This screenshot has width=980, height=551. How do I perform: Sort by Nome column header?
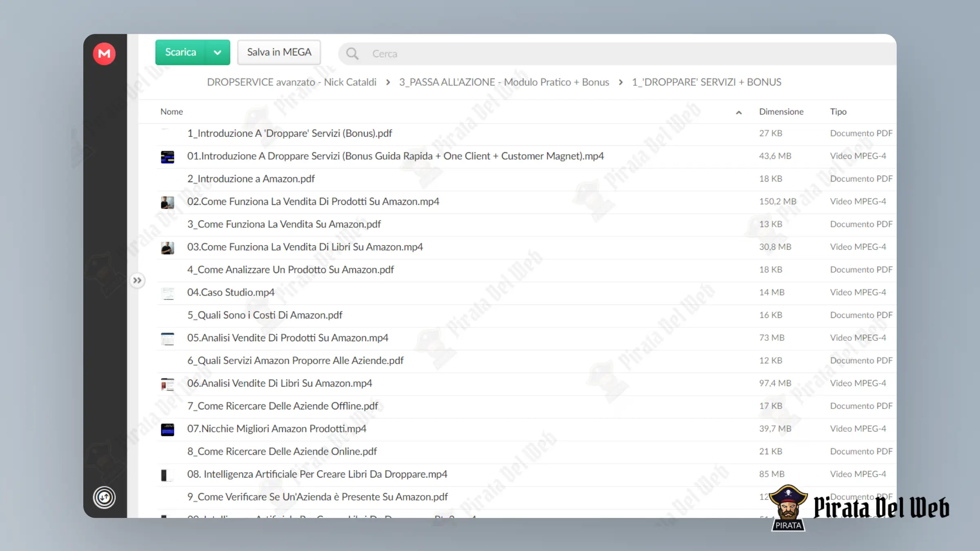point(171,111)
